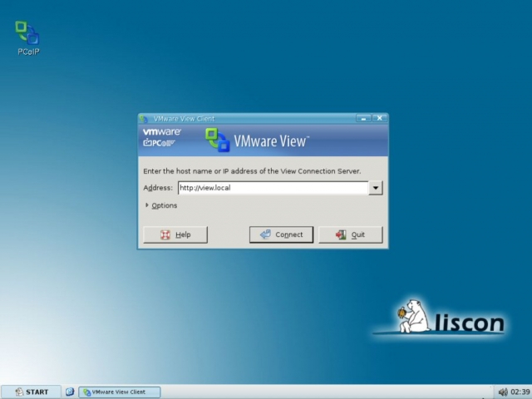Quit the VMware View Client
The width and height of the screenshot is (532, 399).
click(x=351, y=234)
